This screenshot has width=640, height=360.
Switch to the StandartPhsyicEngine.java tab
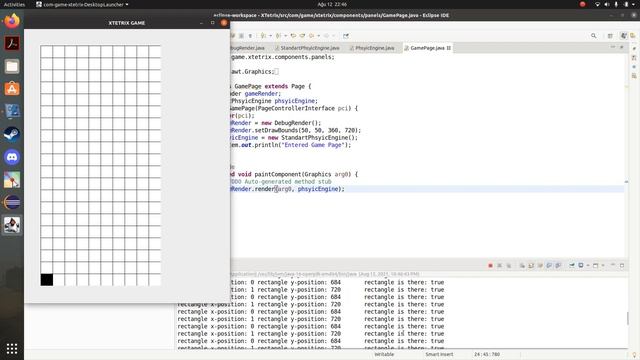tap(307, 48)
